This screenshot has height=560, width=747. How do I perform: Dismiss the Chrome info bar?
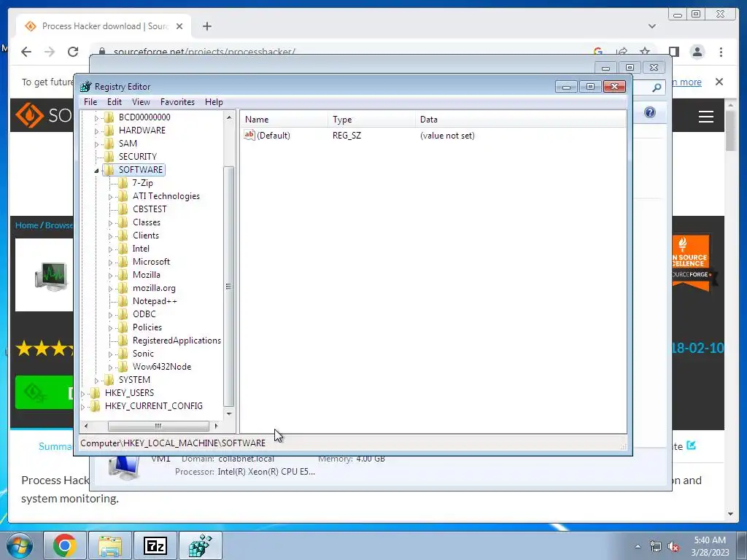(719, 82)
